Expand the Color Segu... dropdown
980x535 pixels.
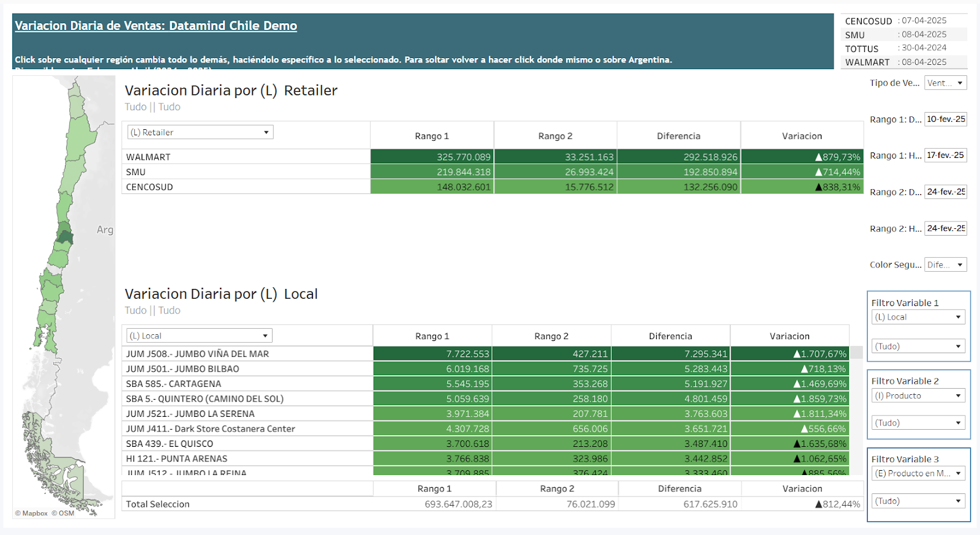click(946, 264)
